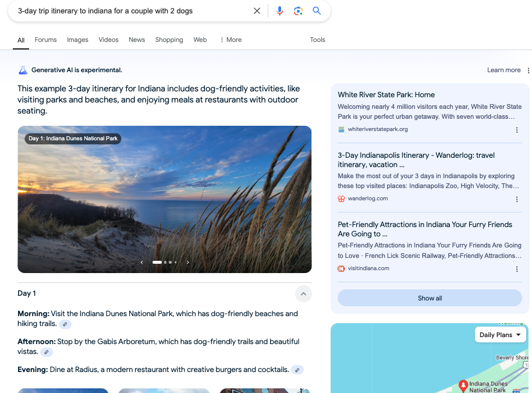
Task: Open source link after Morning paragraph
Action: click(65, 324)
